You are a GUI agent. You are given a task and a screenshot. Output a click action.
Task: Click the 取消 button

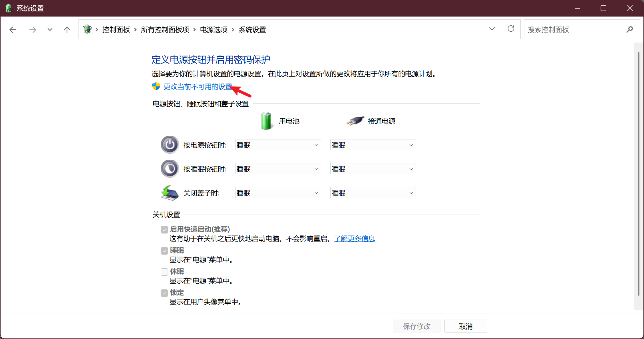466,326
